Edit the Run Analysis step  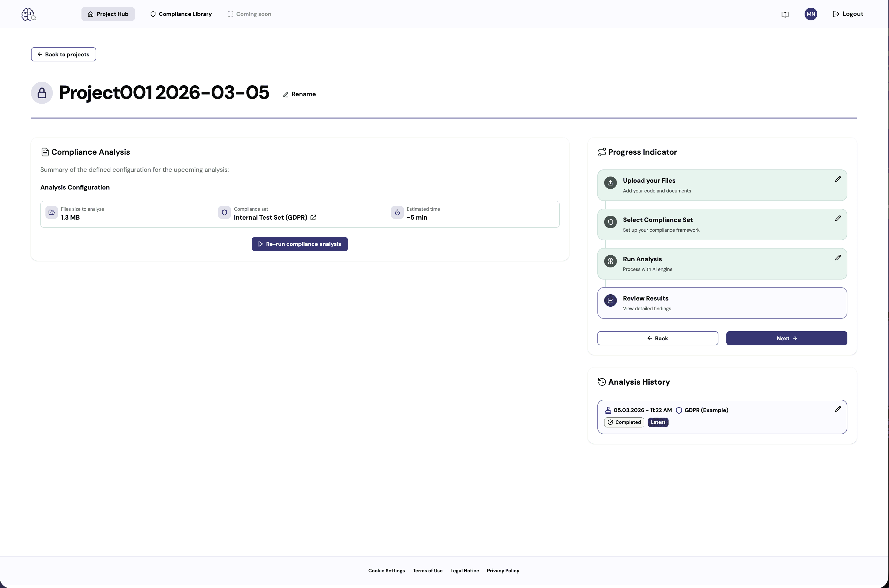838,258
